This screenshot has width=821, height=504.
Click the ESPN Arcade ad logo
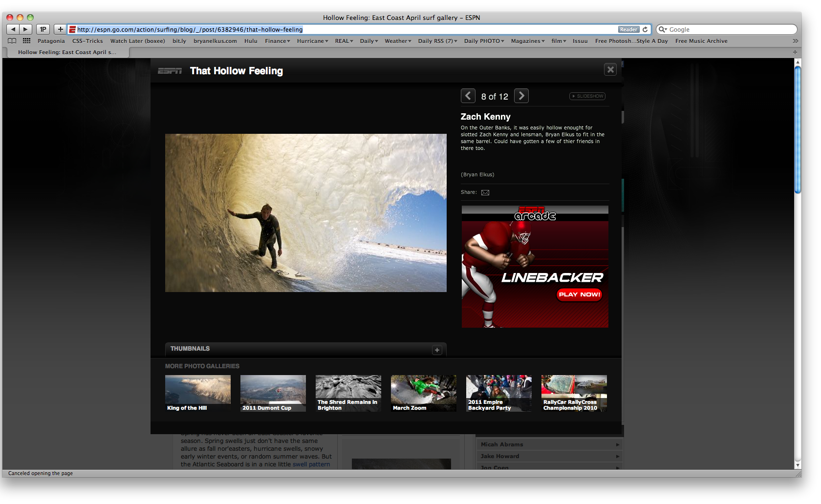(x=535, y=213)
